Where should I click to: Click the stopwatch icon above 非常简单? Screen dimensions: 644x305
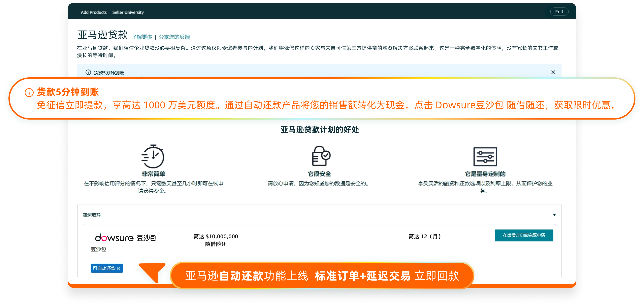153,156
